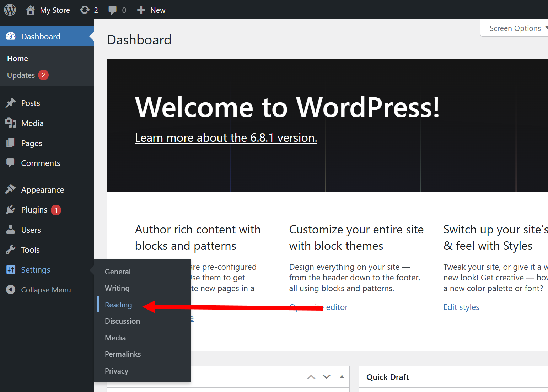Click the Edit styles link

[461, 307]
